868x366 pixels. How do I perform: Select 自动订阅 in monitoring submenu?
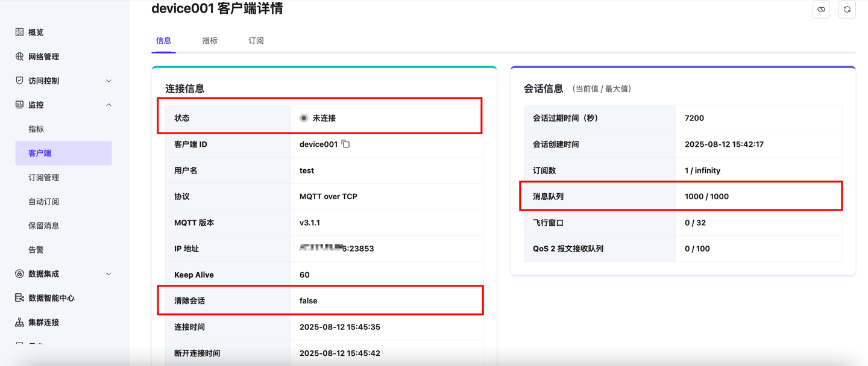[x=44, y=202]
